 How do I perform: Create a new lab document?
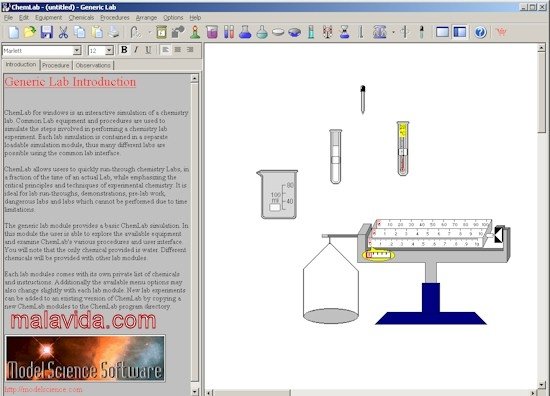[x=14, y=32]
